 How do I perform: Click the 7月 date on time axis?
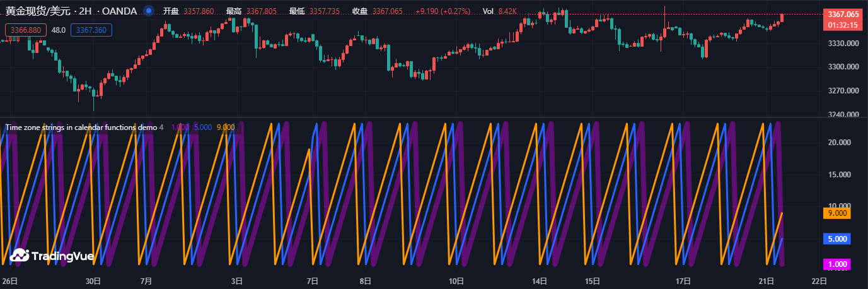(x=146, y=281)
